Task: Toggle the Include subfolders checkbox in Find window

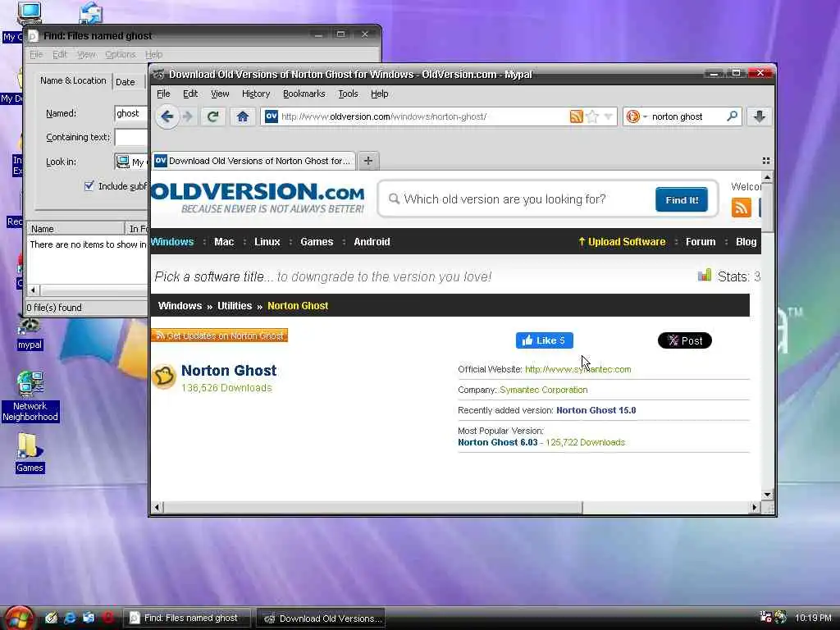Action: [89, 186]
